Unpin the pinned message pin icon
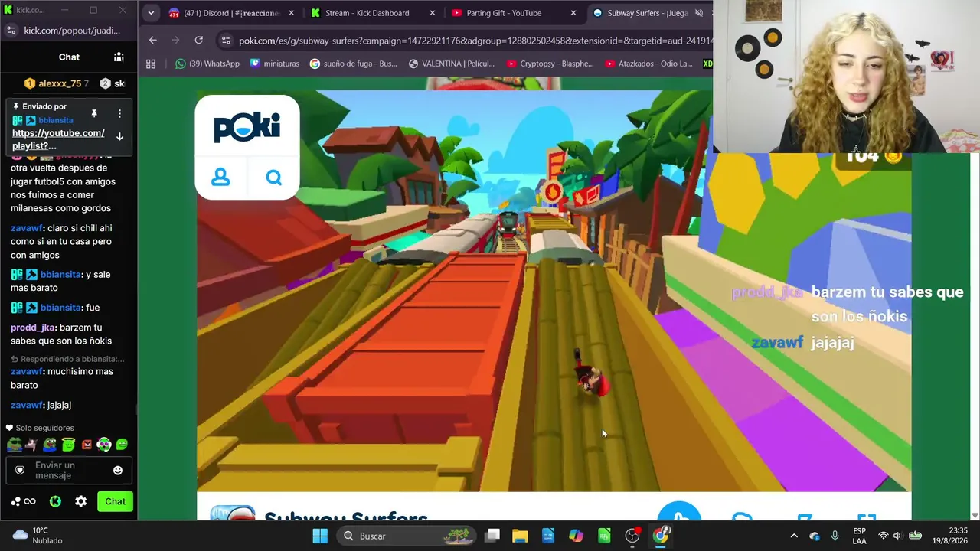The width and height of the screenshot is (980, 551). 94,113
